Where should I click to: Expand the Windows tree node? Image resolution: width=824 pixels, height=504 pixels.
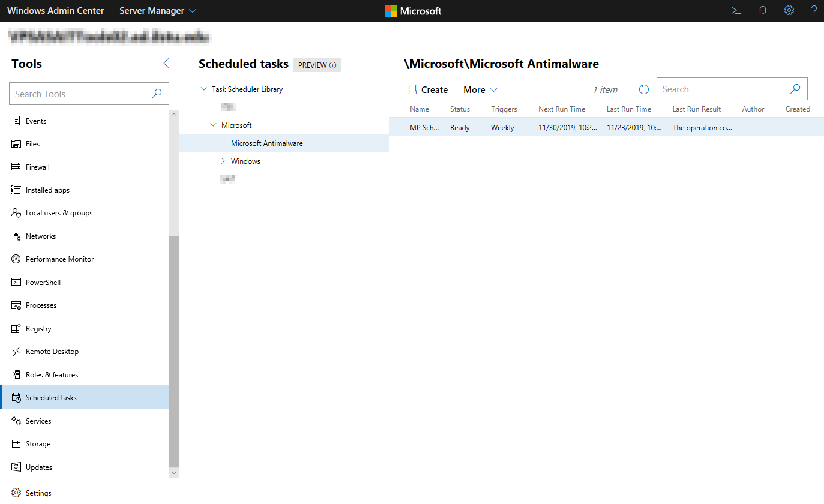click(x=223, y=161)
